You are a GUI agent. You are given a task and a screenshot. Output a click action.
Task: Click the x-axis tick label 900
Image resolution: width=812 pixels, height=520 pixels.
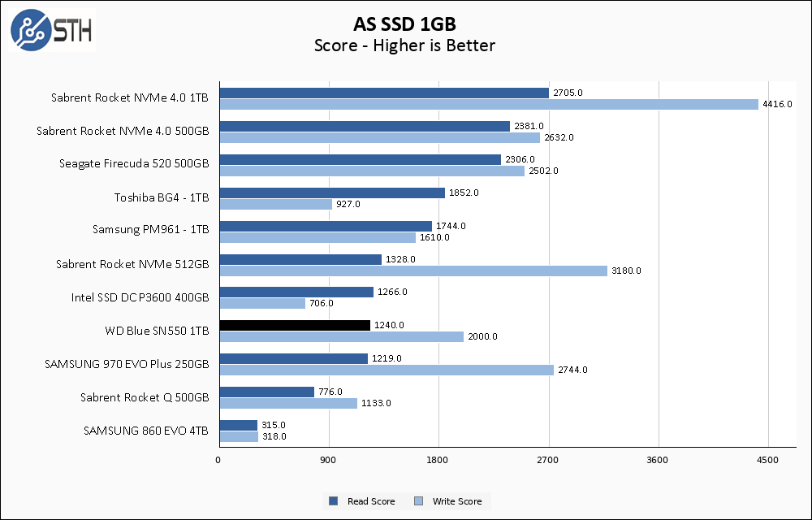point(328,460)
